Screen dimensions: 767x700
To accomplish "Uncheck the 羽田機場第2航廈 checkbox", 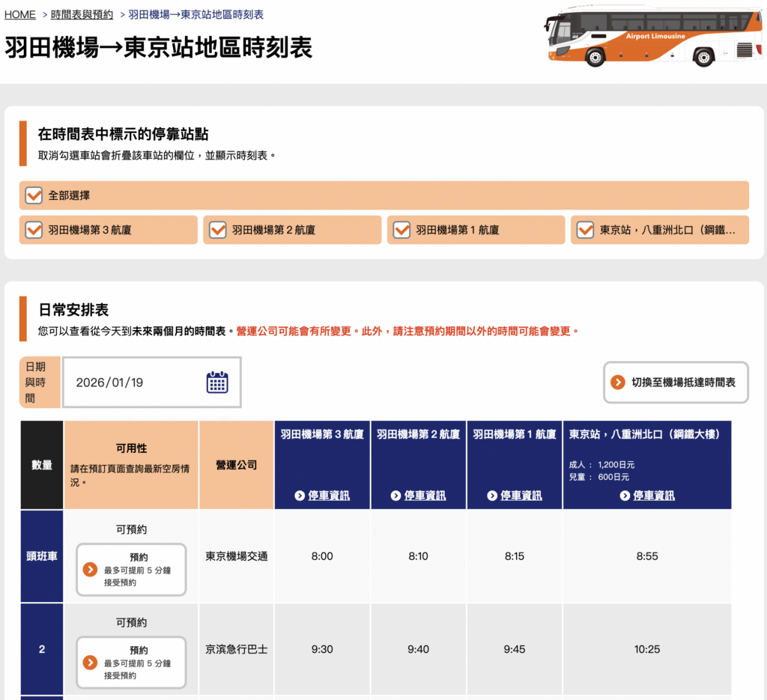I will [217, 230].
